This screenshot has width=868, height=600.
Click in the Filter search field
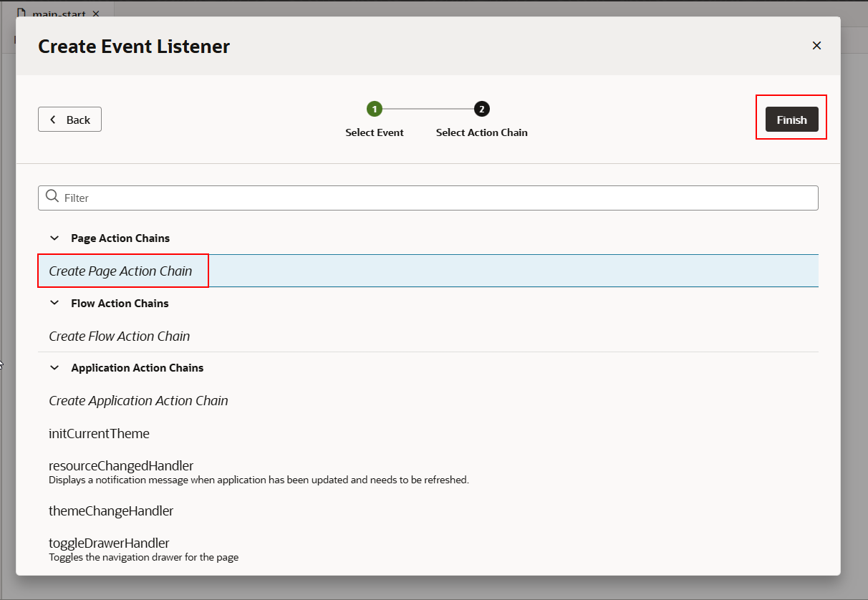click(428, 198)
